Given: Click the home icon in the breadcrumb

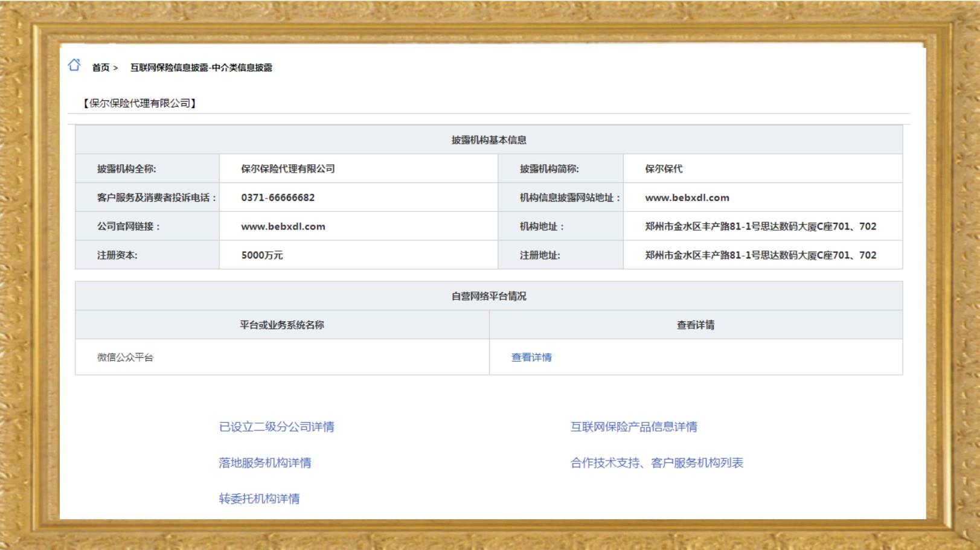Looking at the screenshot, I should [74, 65].
